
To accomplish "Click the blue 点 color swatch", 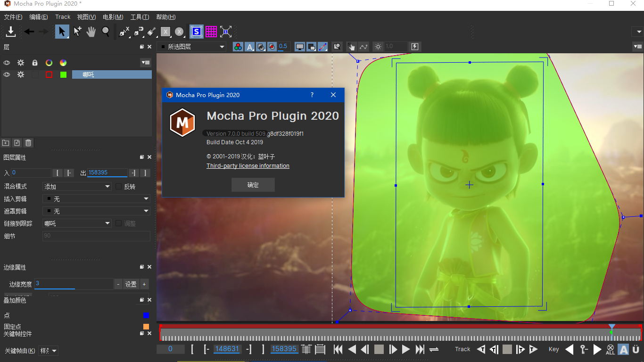I will click(146, 315).
